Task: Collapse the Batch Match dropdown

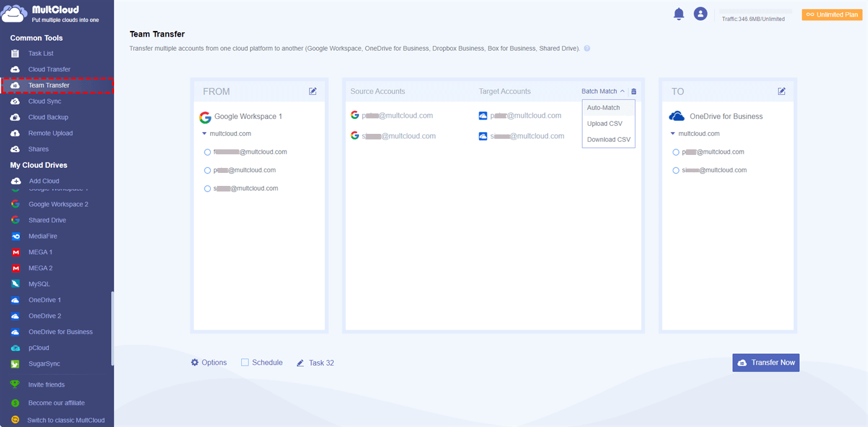Action: pos(603,91)
